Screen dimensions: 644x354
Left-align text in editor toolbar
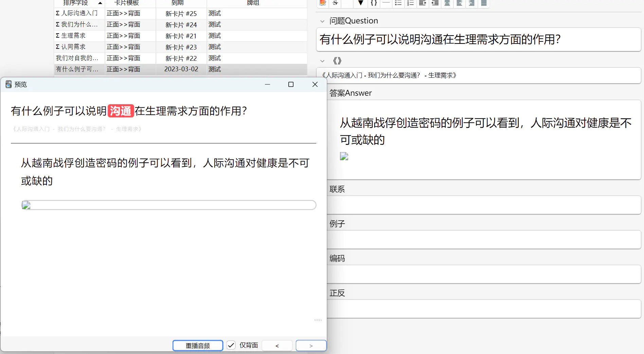pos(459,3)
